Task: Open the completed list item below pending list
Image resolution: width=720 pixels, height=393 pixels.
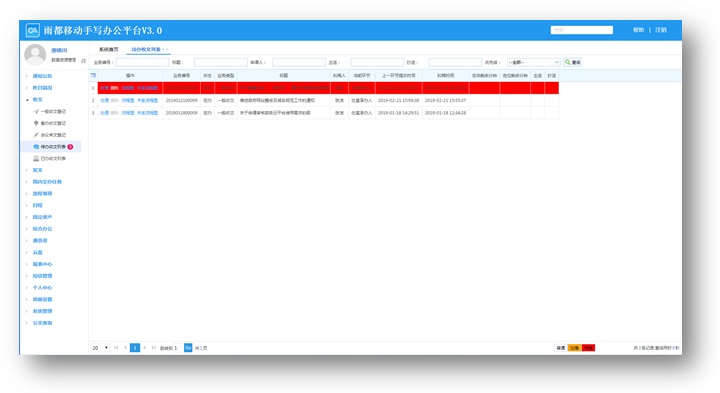Action: pyautogui.click(x=50, y=158)
